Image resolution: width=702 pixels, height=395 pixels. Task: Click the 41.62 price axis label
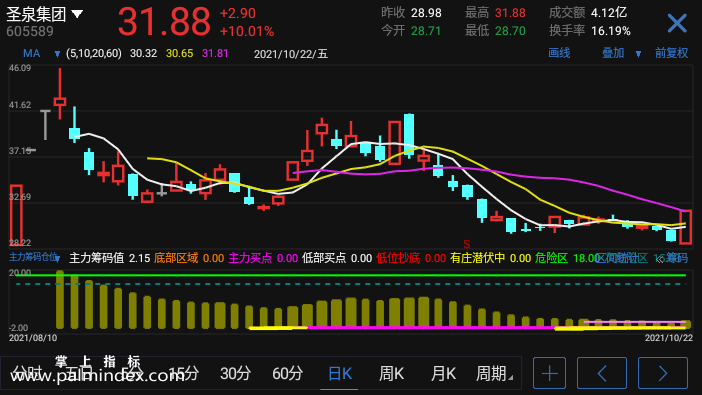(20, 105)
